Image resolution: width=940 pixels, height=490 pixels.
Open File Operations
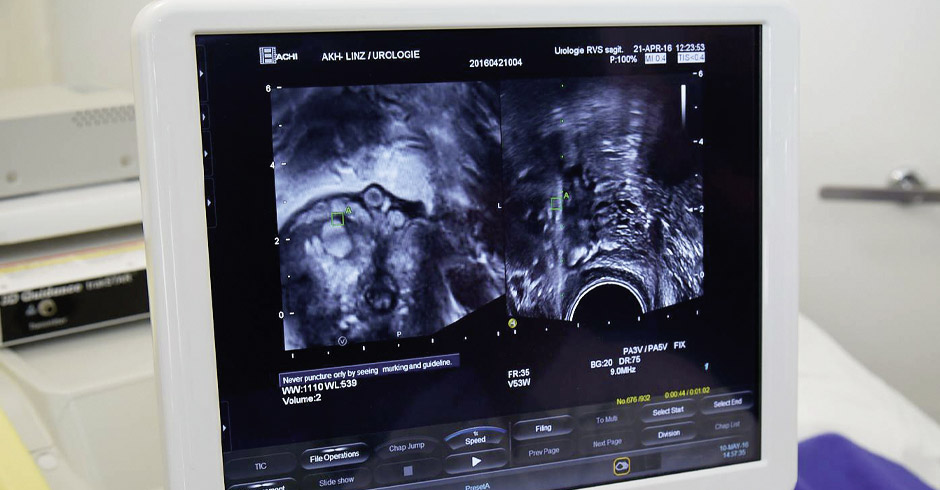(x=334, y=457)
